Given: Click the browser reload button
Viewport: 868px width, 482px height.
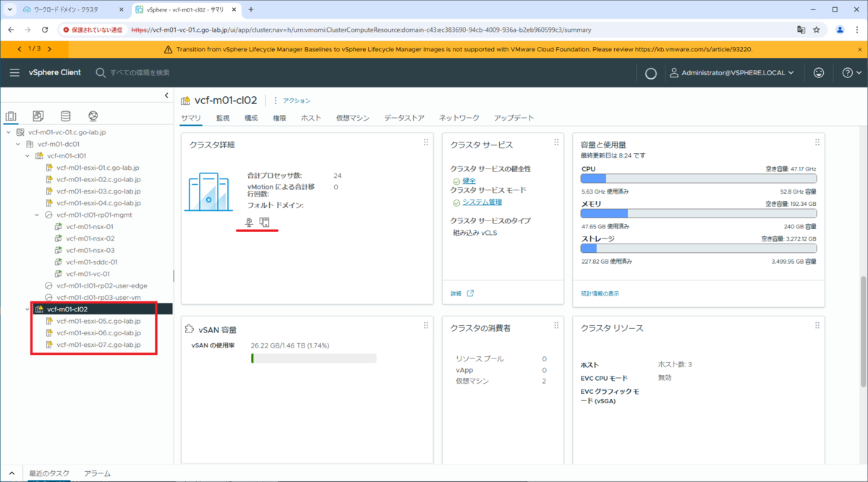Looking at the screenshot, I should point(45,30).
